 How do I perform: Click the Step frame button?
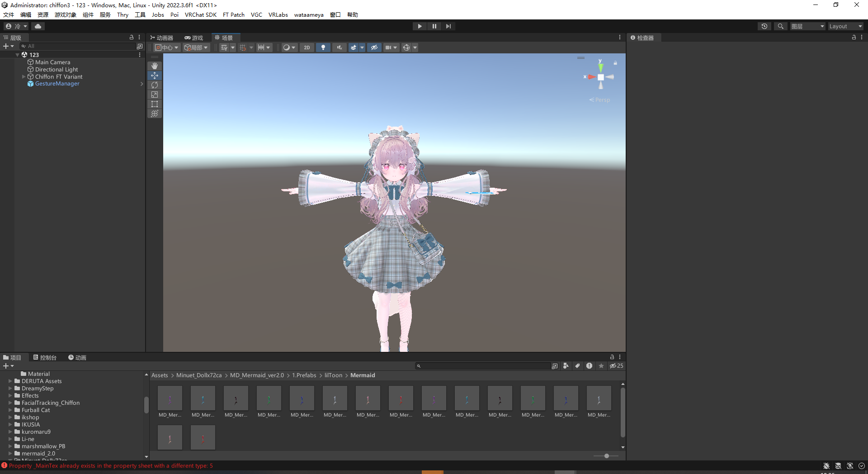point(448,26)
